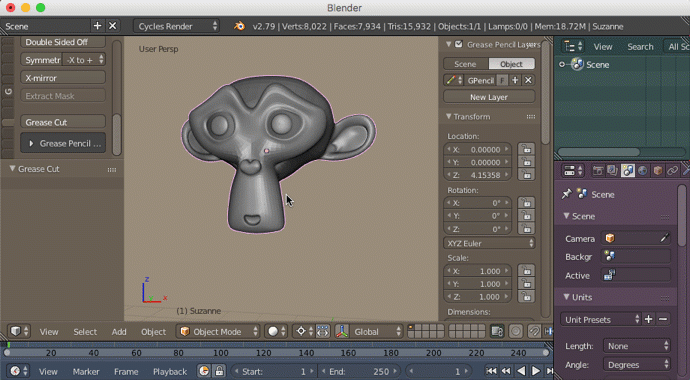Click the Grease Cut button
The height and width of the screenshot is (380, 690).
(x=63, y=122)
